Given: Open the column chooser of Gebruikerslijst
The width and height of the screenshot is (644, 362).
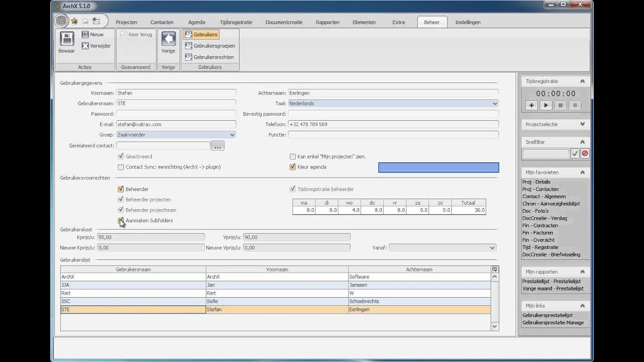Looking at the screenshot, I should (495, 269).
